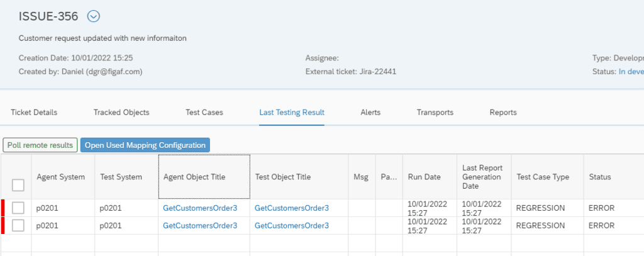Check the first p0201 row checkbox
The width and height of the screenshot is (644, 256).
pyautogui.click(x=18, y=208)
